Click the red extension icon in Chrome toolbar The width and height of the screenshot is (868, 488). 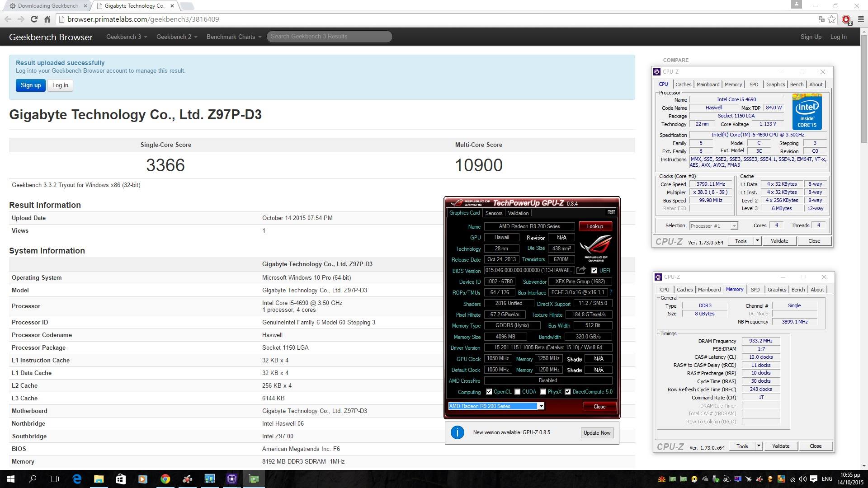(847, 19)
